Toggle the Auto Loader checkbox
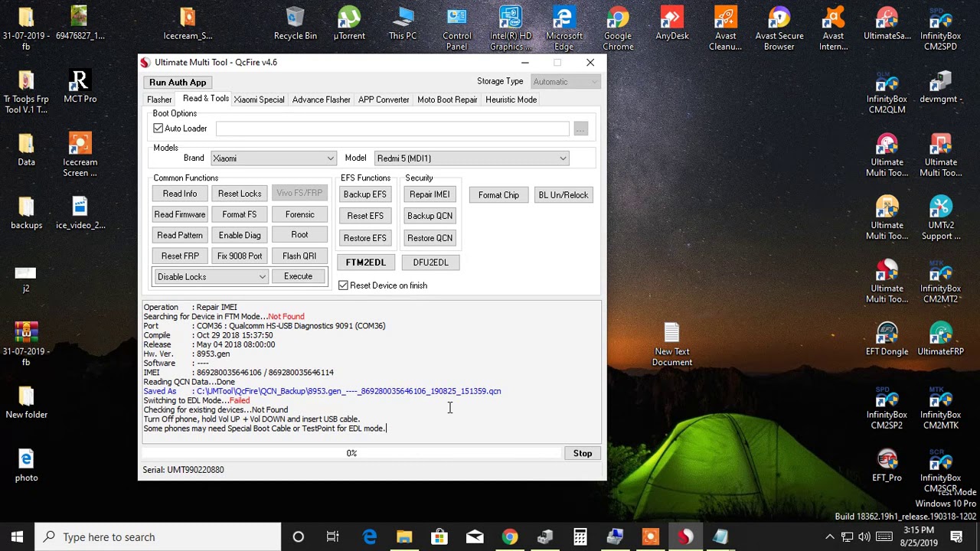 (x=158, y=129)
